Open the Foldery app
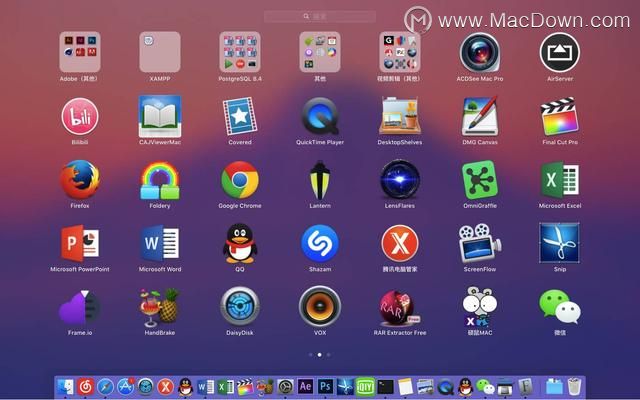The width and height of the screenshot is (640, 400). (x=160, y=180)
